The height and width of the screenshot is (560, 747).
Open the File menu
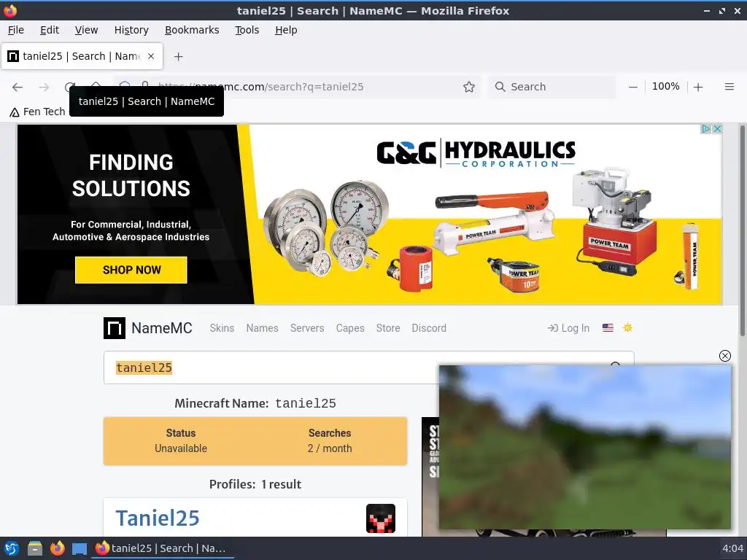(x=16, y=30)
